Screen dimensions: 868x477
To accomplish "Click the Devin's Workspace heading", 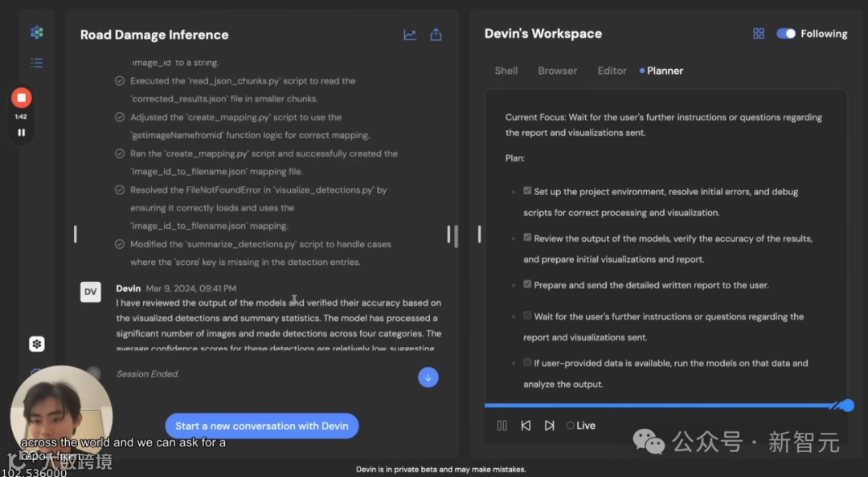I will point(543,34).
